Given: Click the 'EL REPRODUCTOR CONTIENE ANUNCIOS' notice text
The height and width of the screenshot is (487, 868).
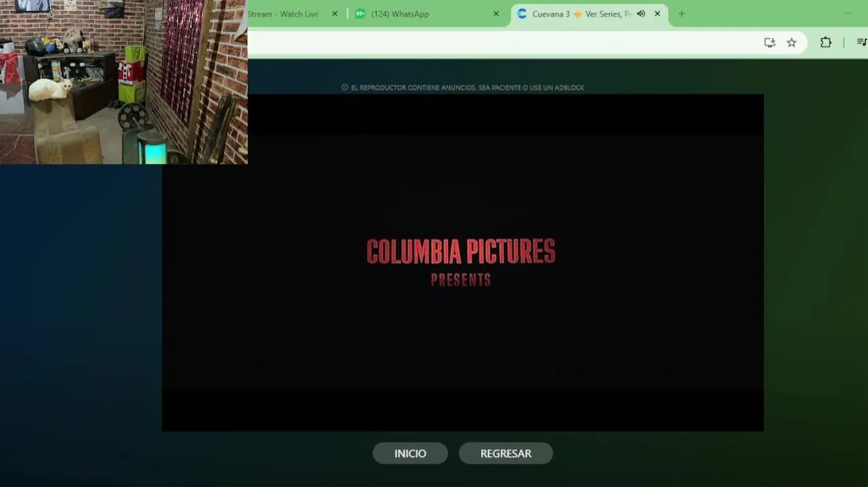Looking at the screenshot, I should [467, 88].
